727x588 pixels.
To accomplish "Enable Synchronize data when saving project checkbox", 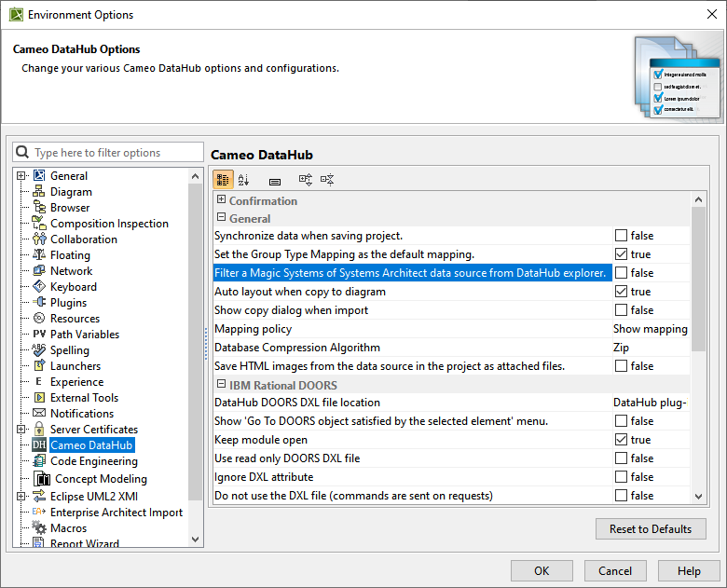I will click(x=621, y=236).
